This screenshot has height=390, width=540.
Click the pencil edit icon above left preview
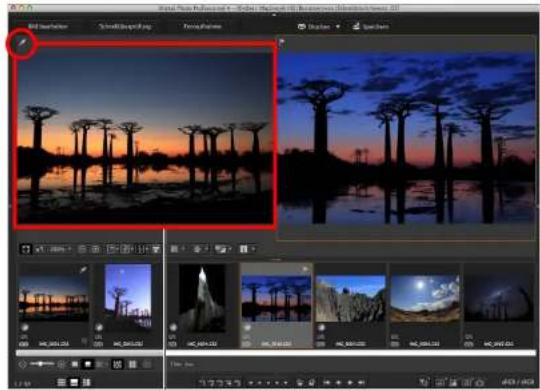[21, 43]
